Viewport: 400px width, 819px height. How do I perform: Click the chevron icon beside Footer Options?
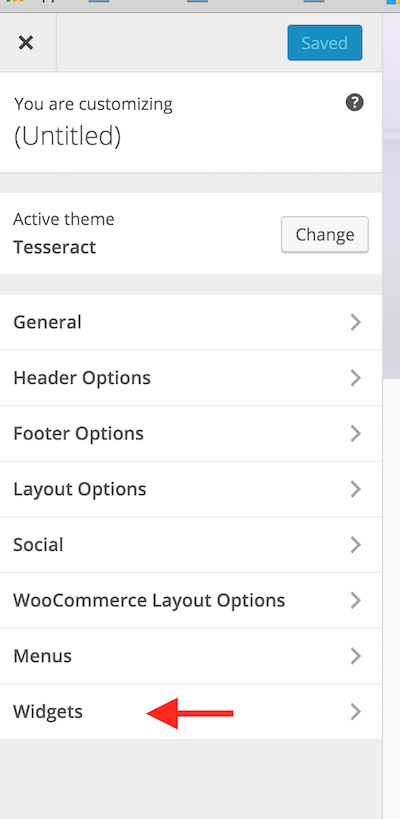tap(356, 434)
